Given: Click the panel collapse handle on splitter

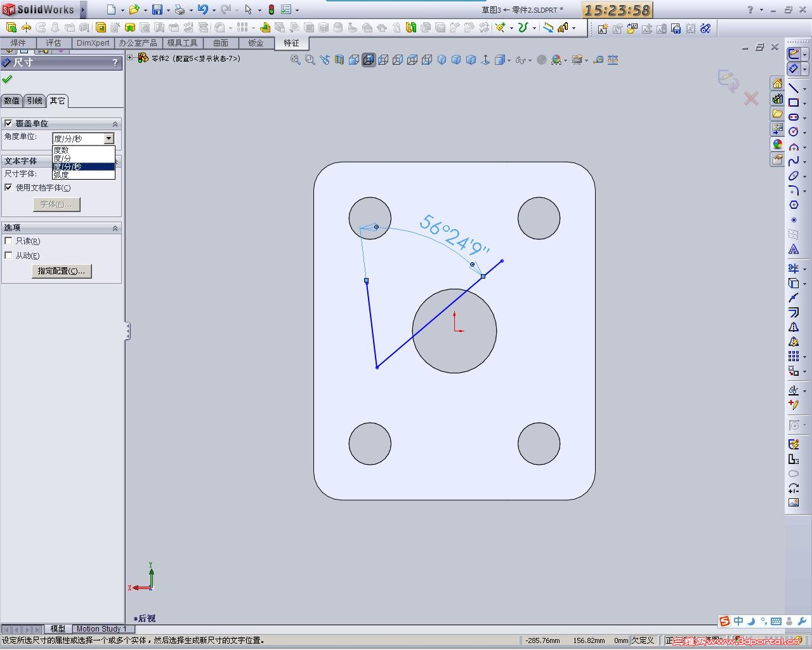Looking at the screenshot, I should point(128,331).
